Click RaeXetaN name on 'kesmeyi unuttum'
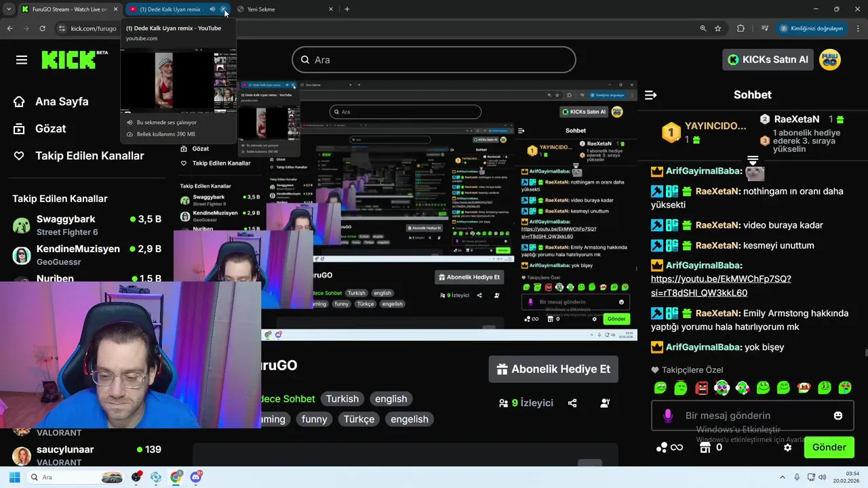868x488 pixels. [717, 245]
